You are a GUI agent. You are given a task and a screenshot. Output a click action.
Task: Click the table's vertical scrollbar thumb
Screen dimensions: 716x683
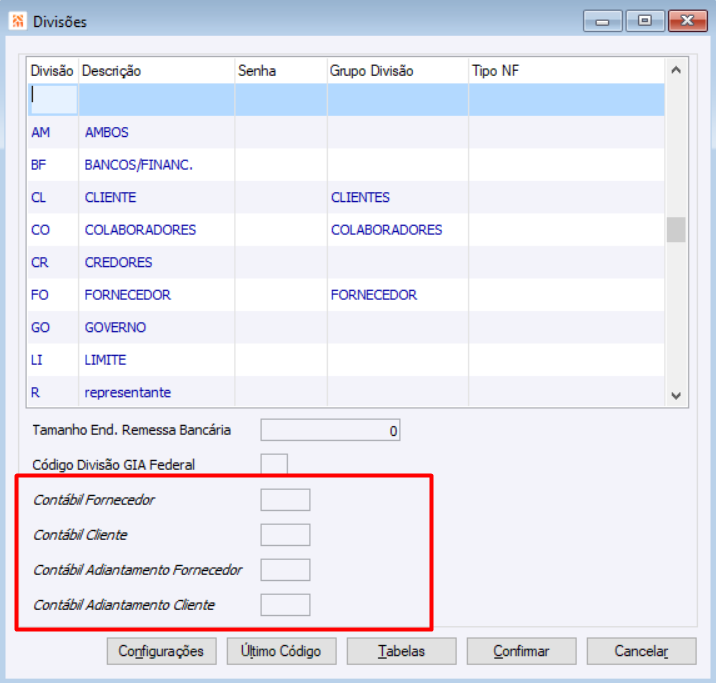tap(676, 230)
